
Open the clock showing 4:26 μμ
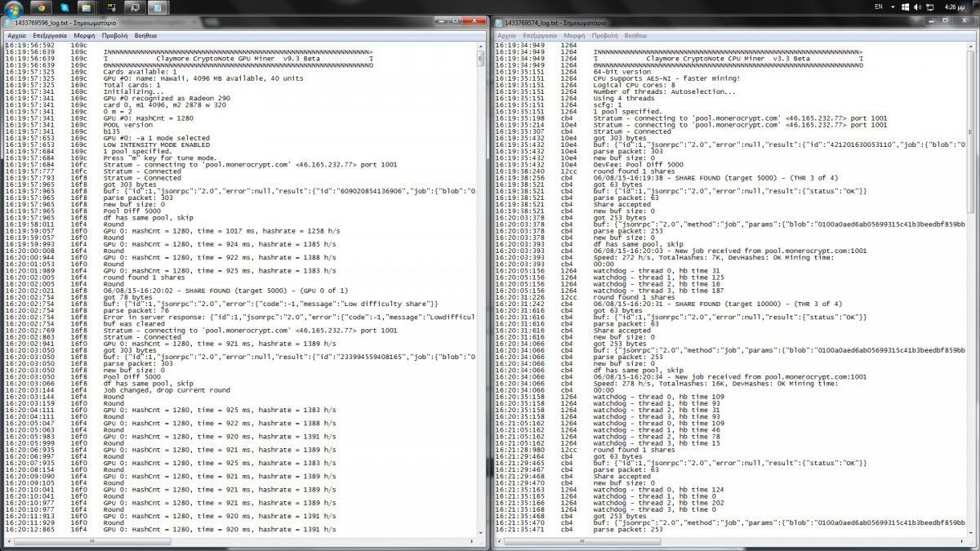(x=953, y=7)
